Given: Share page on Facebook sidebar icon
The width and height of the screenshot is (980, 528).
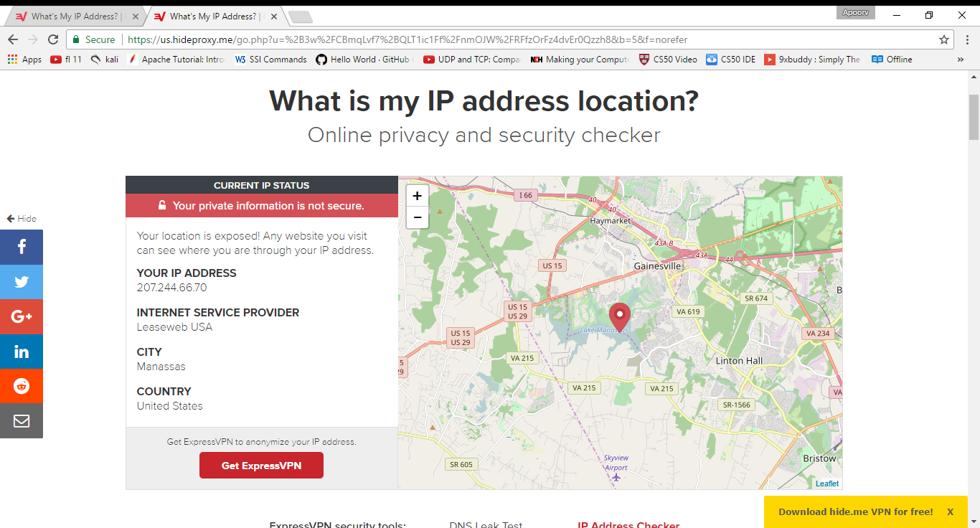Looking at the screenshot, I should click(x=22, y=247).
